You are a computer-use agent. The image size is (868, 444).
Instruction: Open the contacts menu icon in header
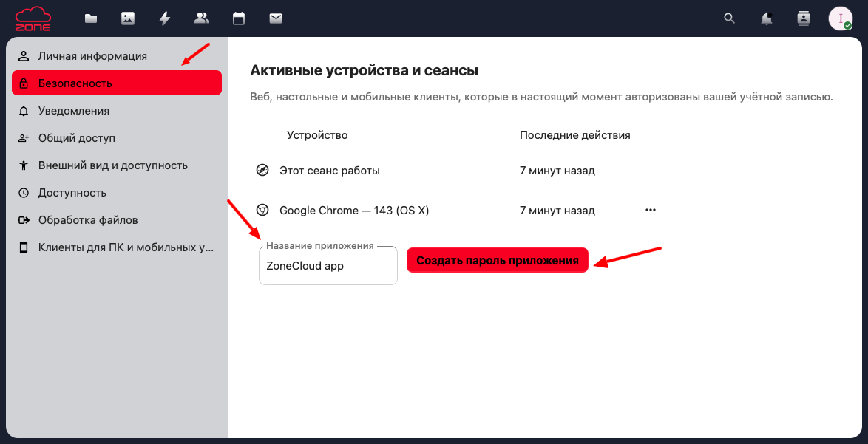point(804,18)
